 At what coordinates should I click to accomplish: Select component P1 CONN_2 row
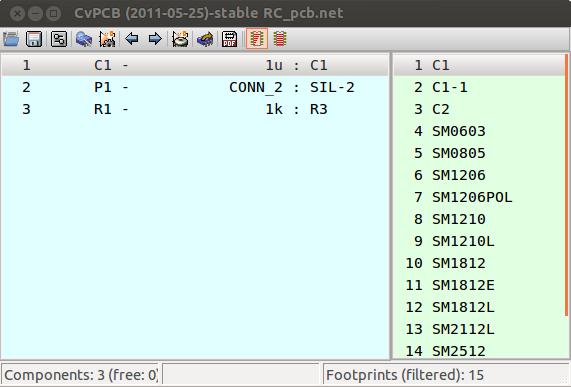[x=195, y=87]
